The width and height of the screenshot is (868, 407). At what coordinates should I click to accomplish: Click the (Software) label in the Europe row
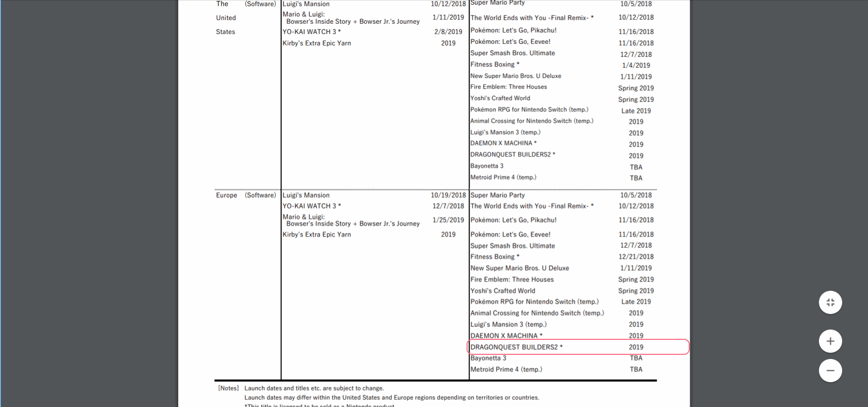[x=260, y=195]
